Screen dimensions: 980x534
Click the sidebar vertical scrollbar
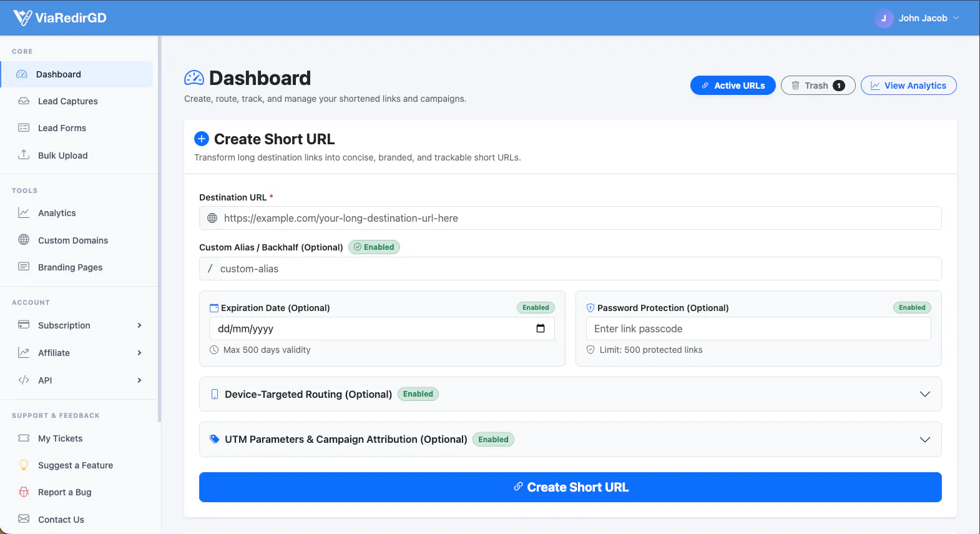(x=160, y=229)
